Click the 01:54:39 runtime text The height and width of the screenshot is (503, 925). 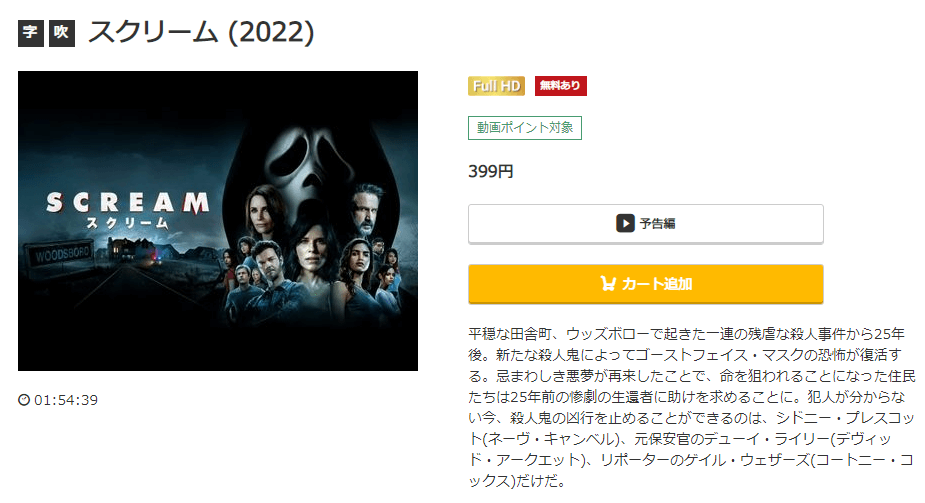[66, 400]
